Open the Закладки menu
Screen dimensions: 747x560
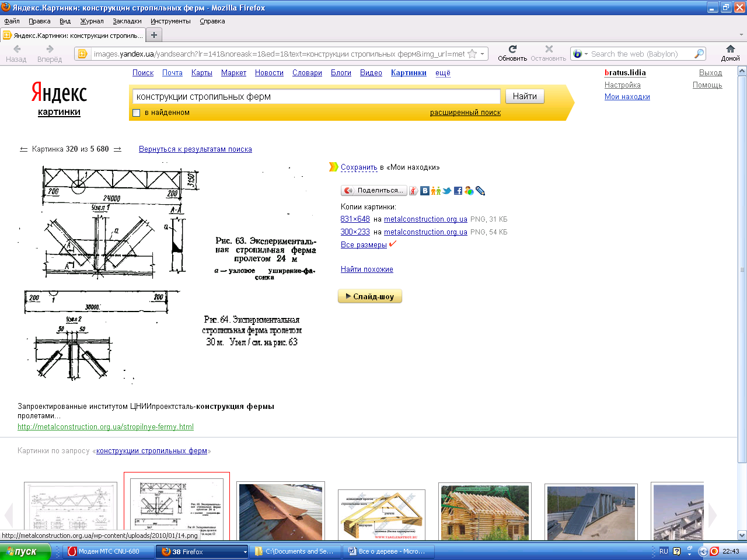click(127, 21)
